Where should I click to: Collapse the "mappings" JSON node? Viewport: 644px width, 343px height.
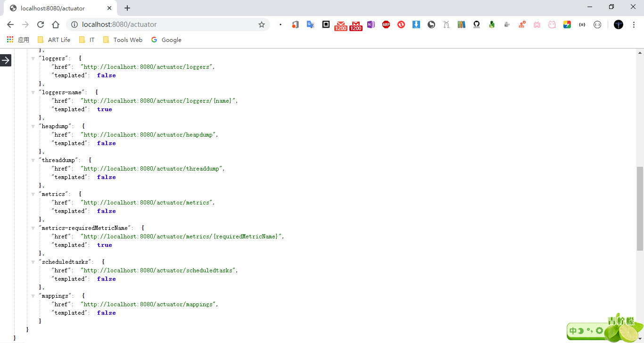tap(33, 296)
